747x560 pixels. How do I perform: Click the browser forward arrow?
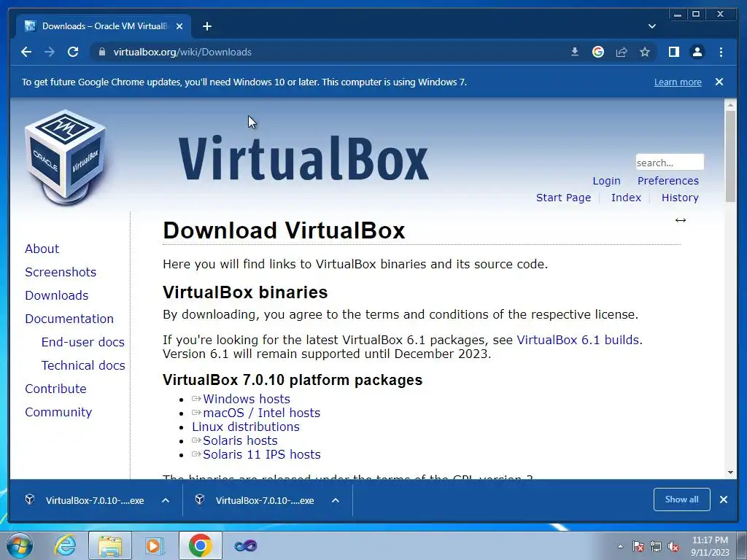point(50,52)
